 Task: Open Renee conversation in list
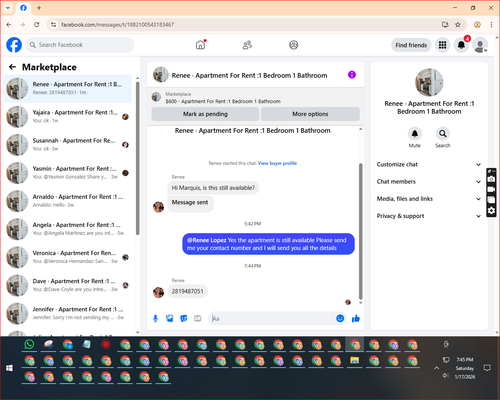coord(67,88)
